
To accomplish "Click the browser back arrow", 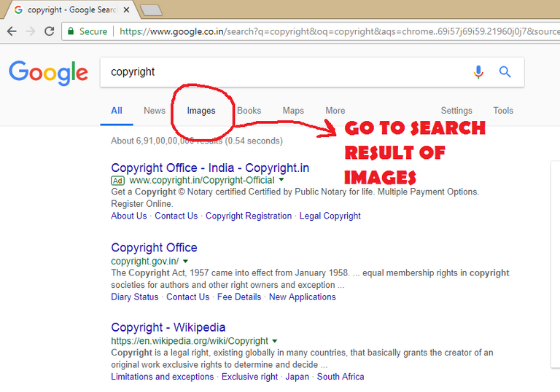I will click(x=12, y=31).
